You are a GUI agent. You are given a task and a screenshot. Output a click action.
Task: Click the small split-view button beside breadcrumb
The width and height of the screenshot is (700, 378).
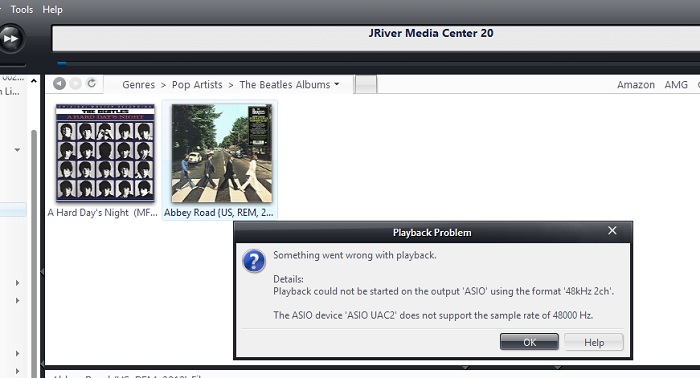(x=366, y=84)
